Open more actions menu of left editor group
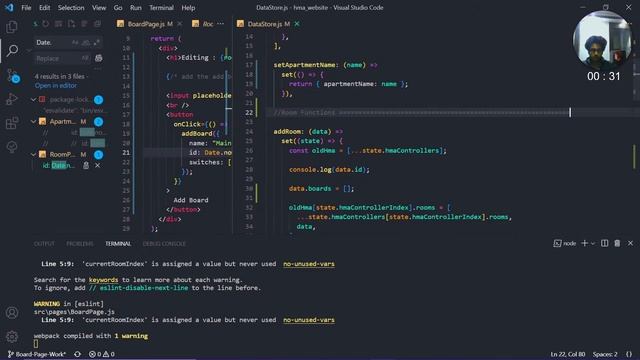The image size is (640, 360). tap(220, 24)
